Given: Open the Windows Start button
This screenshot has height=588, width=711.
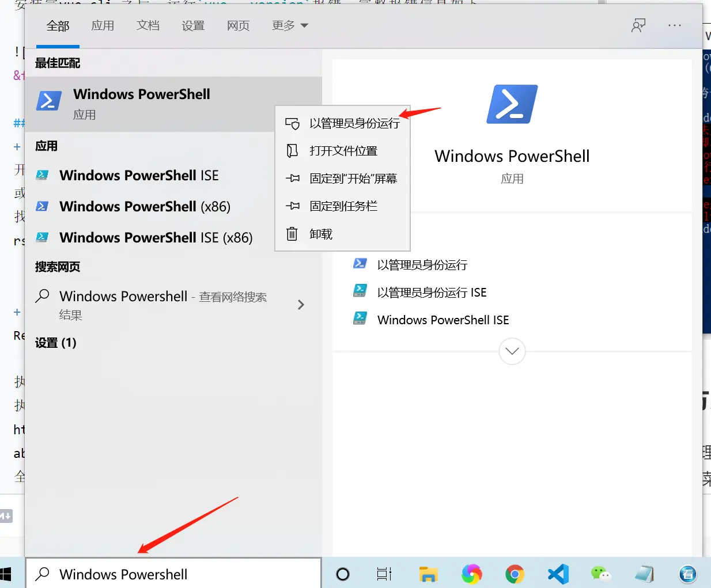Looking at the screenshot, I should tap(6, 574).
